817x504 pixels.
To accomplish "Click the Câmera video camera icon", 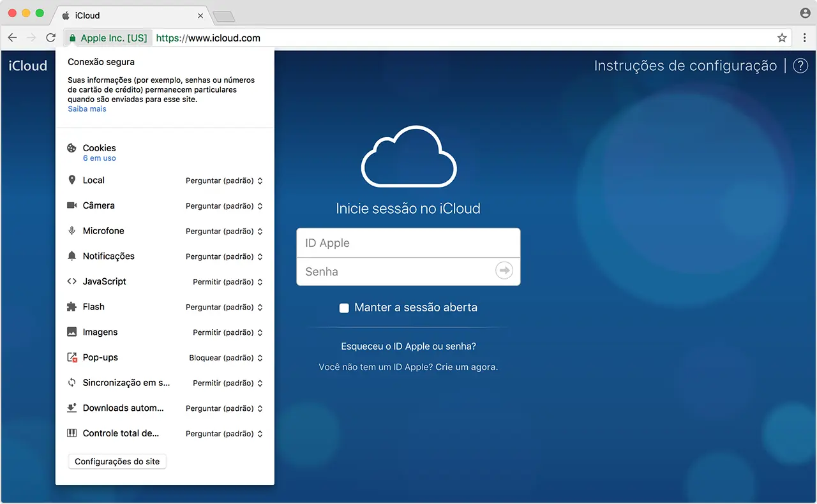I will click(71, 205).
